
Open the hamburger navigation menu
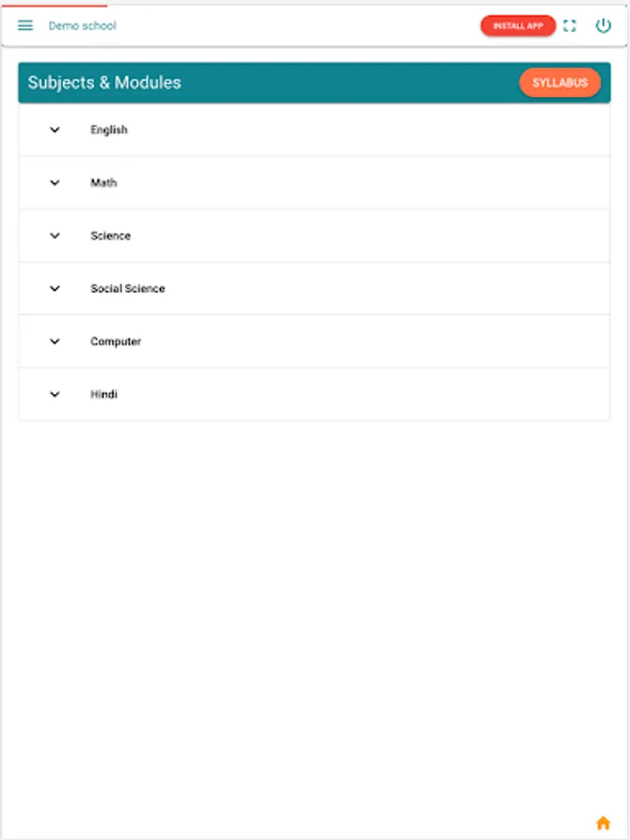click(x=25, y=25)
